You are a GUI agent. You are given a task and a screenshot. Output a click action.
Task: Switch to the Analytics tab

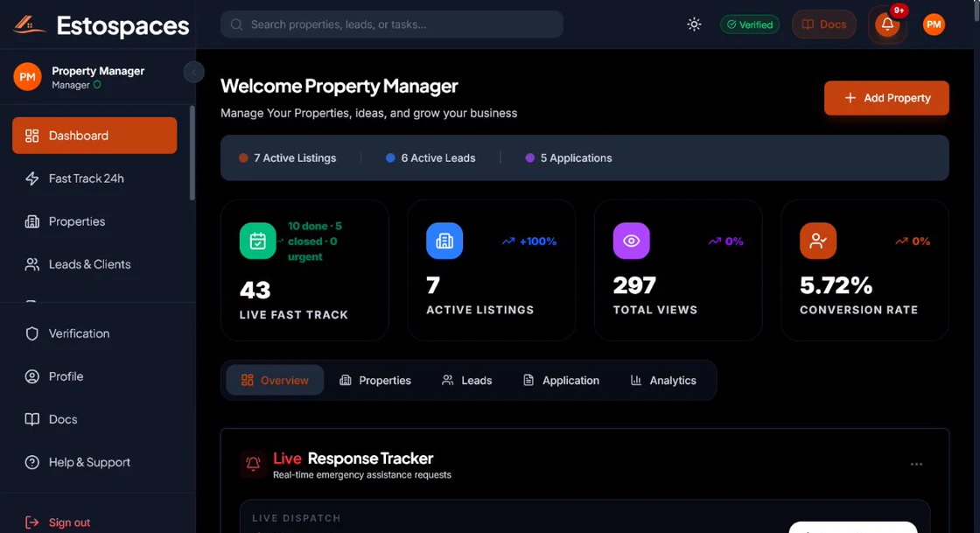(663, 380)
